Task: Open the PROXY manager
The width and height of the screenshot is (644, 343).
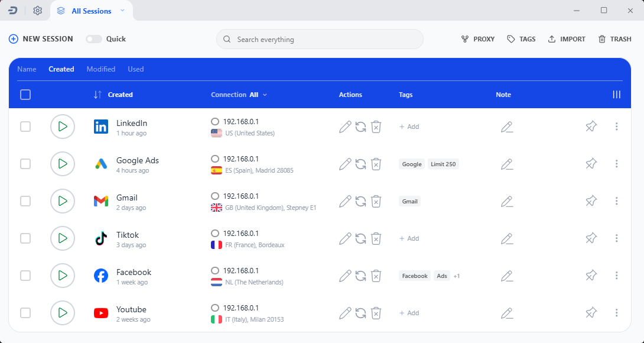Action: pyautogui.click(x=477, y=39)
